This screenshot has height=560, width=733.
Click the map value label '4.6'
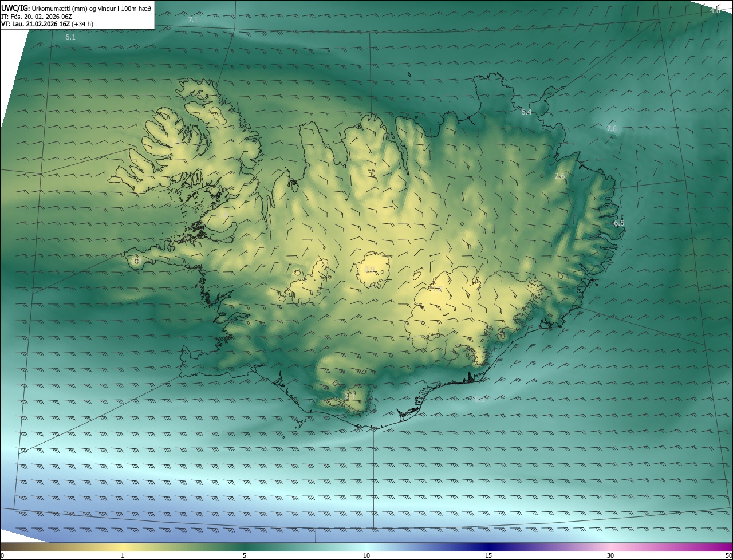coord(715,10)
